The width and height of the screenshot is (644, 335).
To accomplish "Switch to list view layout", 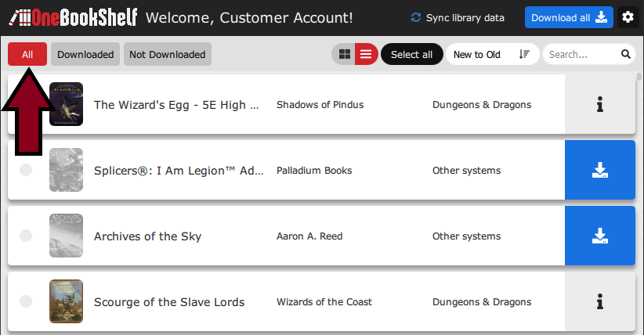I will (x=366, y=55).
